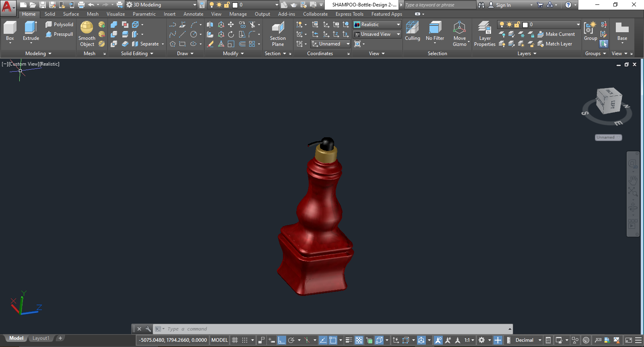Open the Annotate ribbon tab
644x347 pixels.
193,14
